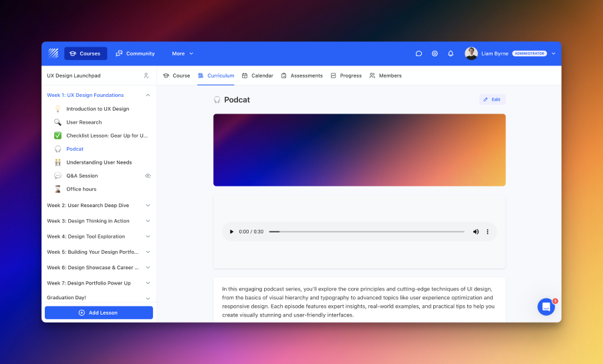Seek on the audio progress bar

(366, 232)
